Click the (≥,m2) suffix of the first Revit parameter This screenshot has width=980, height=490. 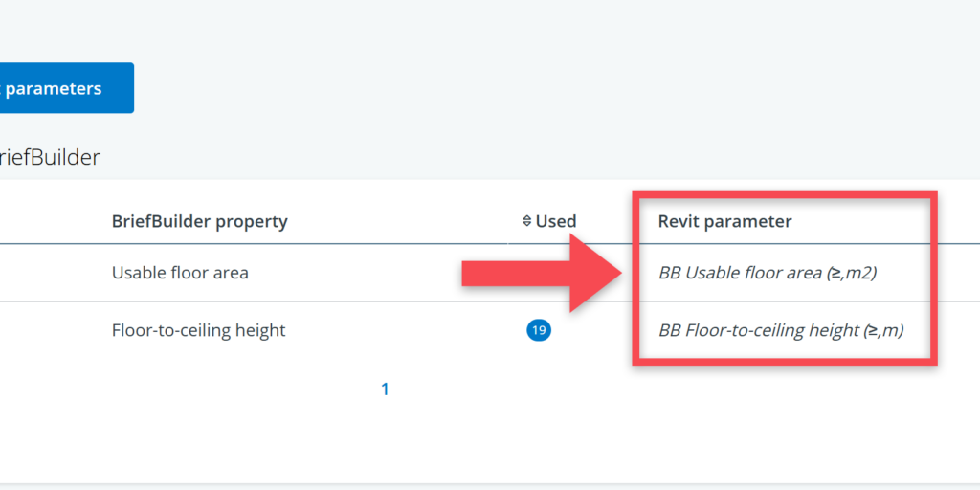coord(852,273)
